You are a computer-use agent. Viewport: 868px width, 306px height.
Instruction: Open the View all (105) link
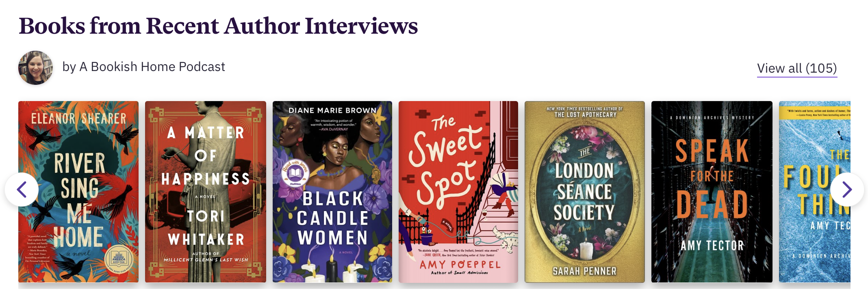point(797,68)
